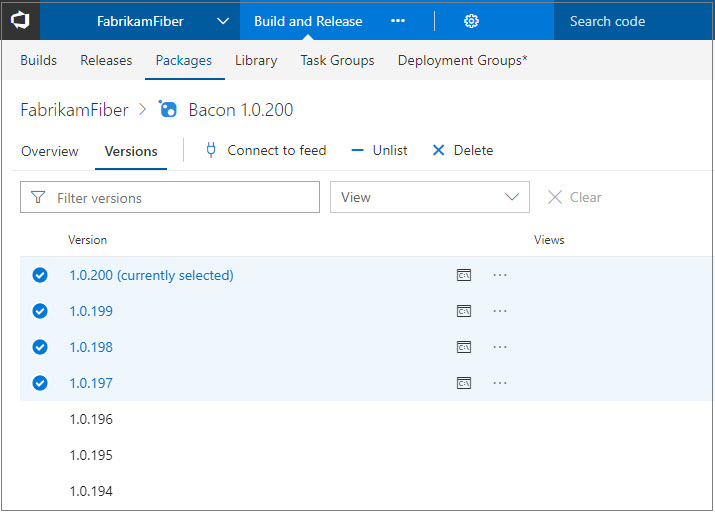
Task: Open the settings gear icon
Action: [471, 21]
